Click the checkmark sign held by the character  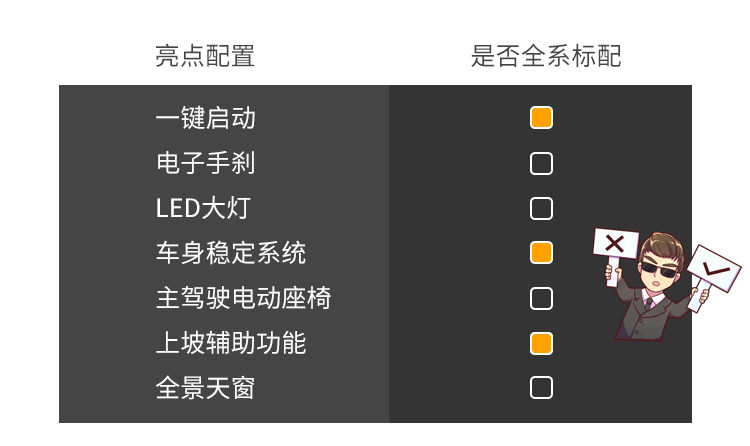(715, 268)
